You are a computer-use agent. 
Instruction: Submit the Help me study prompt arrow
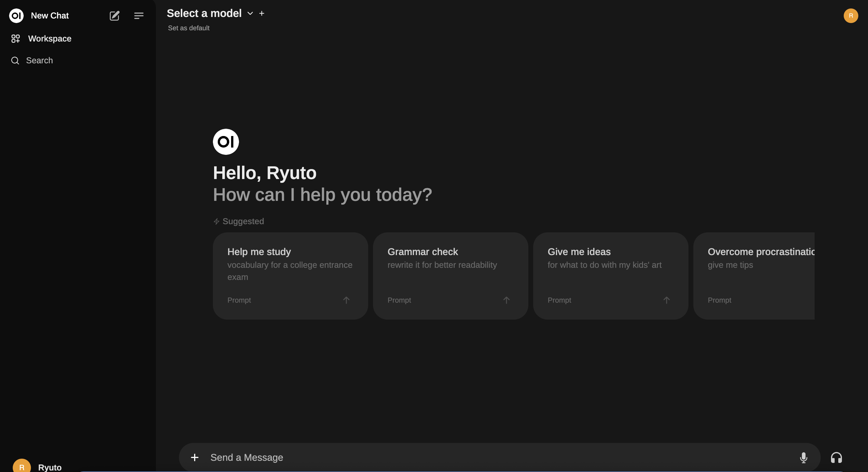[346, 300]
